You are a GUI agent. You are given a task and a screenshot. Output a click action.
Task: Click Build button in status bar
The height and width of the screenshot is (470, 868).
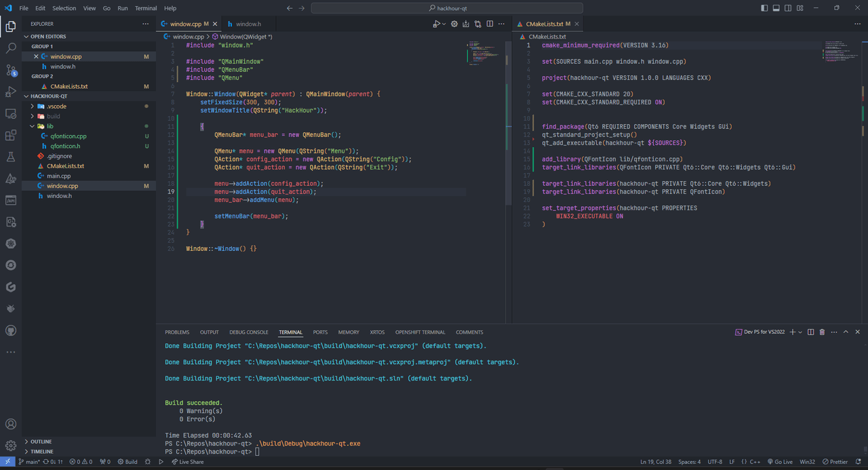(x=127, y=462)
